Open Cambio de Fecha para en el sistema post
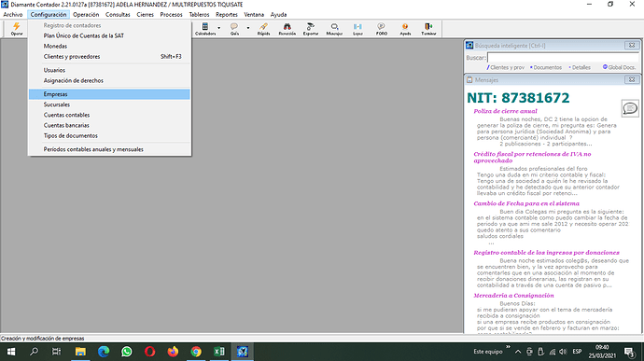 click(x=526, y=203)
